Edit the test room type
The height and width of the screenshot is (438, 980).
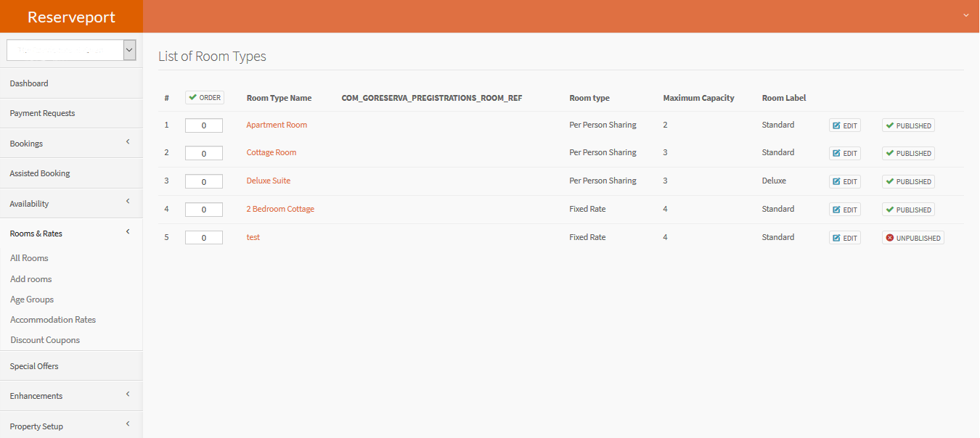[x=845, y=238]
